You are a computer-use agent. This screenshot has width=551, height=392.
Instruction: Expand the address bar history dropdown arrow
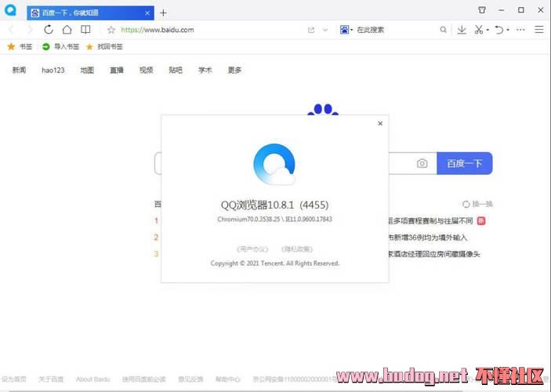tap(325, 30)
